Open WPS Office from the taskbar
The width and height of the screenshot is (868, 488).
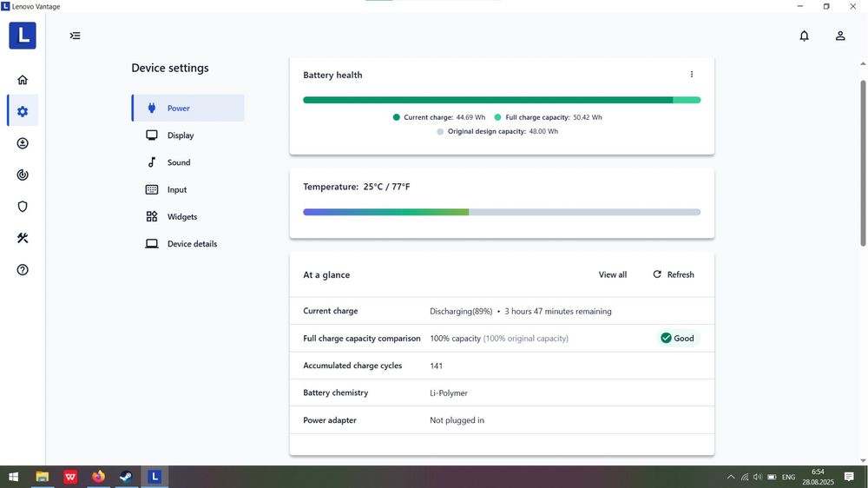[x=70, y=477]
